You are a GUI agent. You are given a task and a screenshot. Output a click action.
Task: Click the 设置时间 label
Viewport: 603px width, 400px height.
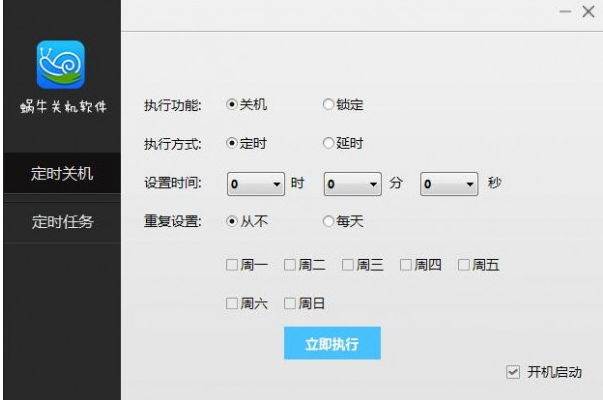click(x=173, y=183)
